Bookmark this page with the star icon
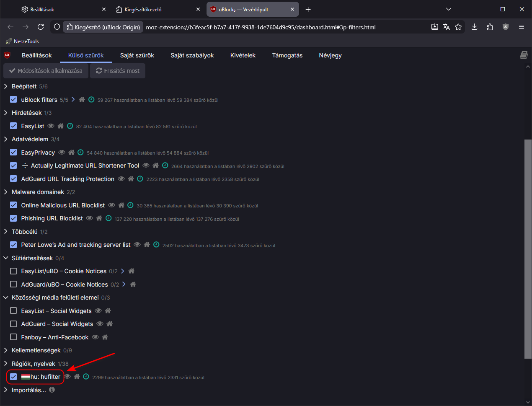 pos(458,27)
